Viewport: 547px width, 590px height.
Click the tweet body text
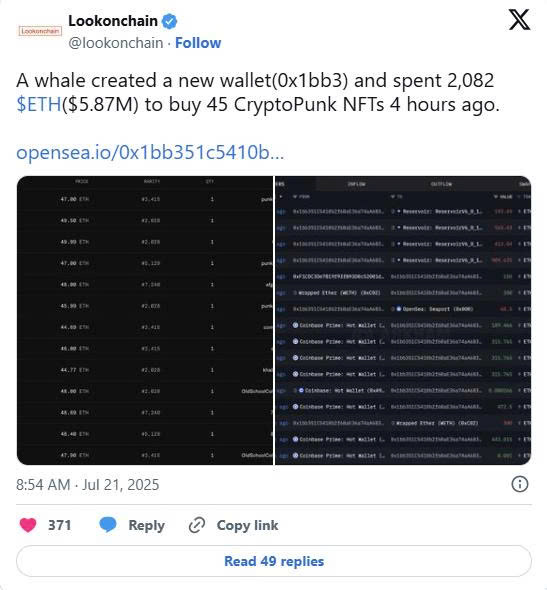[258, 93]
